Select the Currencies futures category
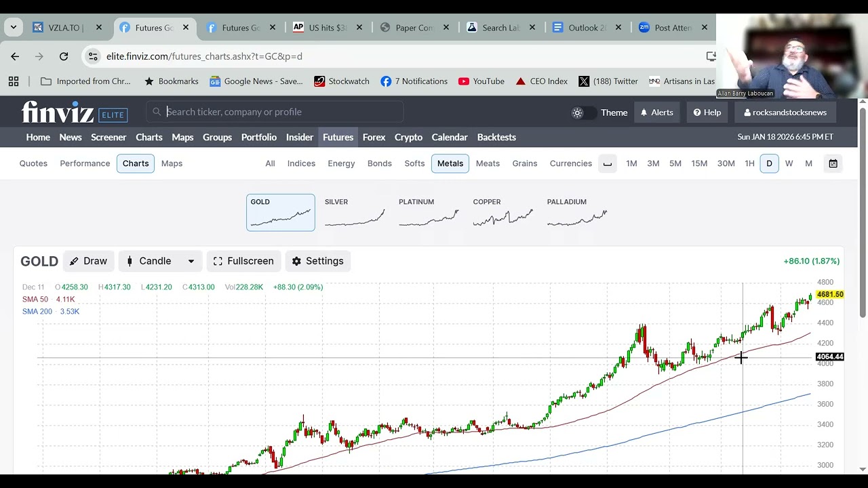 (x=571, y=163)
